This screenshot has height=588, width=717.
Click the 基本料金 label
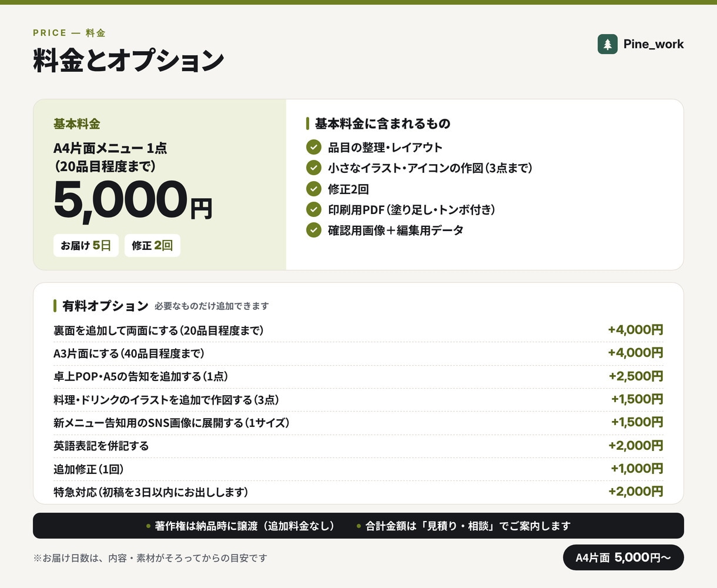pyautogui.click(x=76, y=124)
